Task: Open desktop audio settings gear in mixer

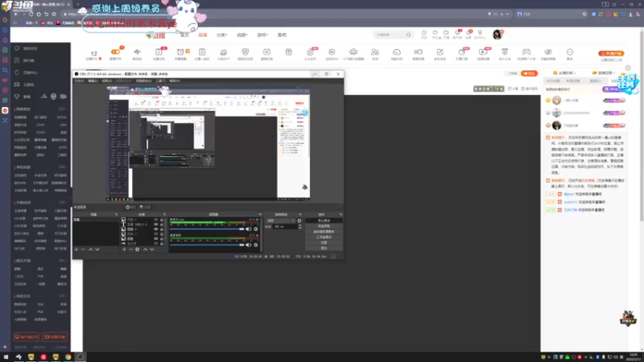Action: pyautogui.click(x=255, y=245)
